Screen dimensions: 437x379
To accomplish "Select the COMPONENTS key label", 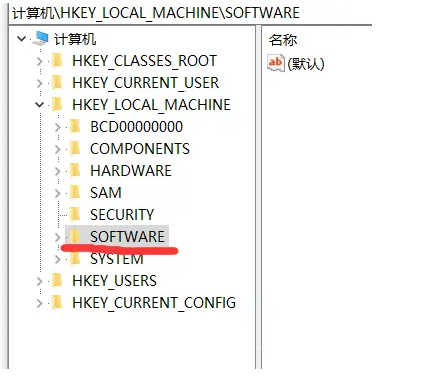I will coord(140,149).
